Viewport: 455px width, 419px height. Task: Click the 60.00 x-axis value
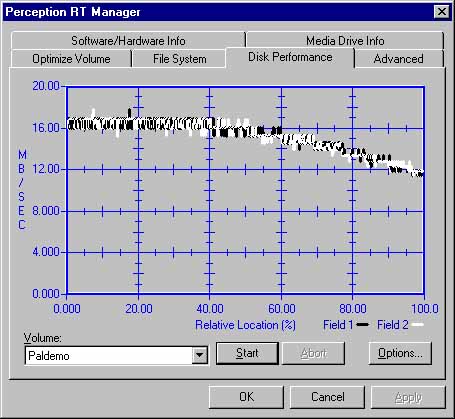282,309
